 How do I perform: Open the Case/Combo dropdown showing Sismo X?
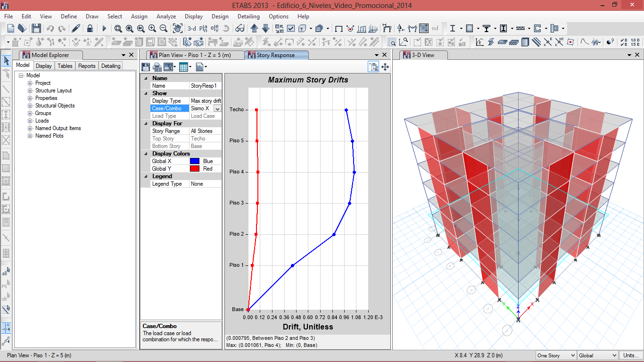[217, 108]
